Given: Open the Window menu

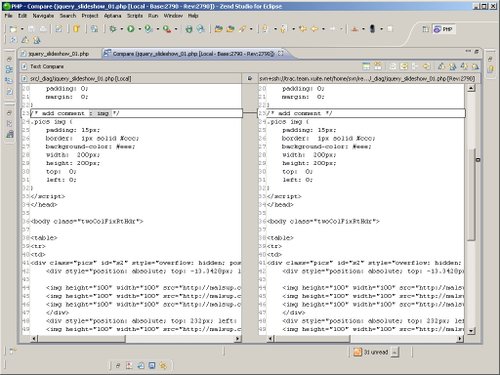Looking at the screenshot, I should [173, 16].
